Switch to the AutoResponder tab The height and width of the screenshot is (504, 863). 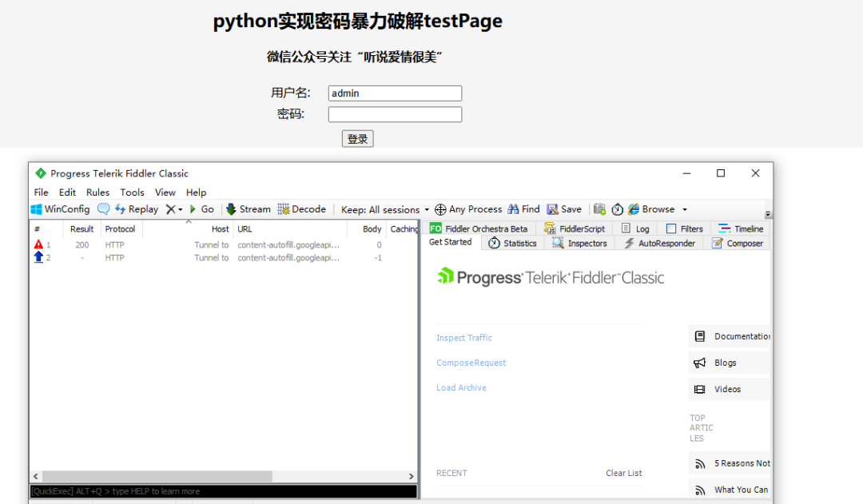pos(659,243)
